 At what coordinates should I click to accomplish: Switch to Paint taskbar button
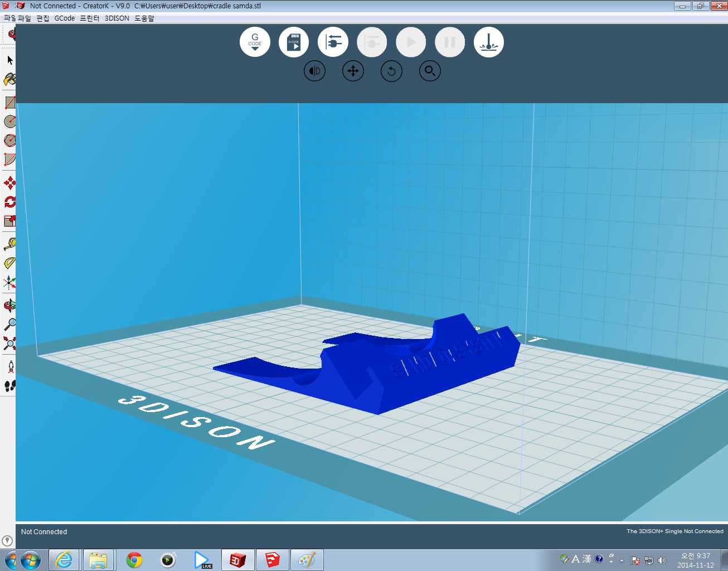pyautogui.click(x=307, y=560)
